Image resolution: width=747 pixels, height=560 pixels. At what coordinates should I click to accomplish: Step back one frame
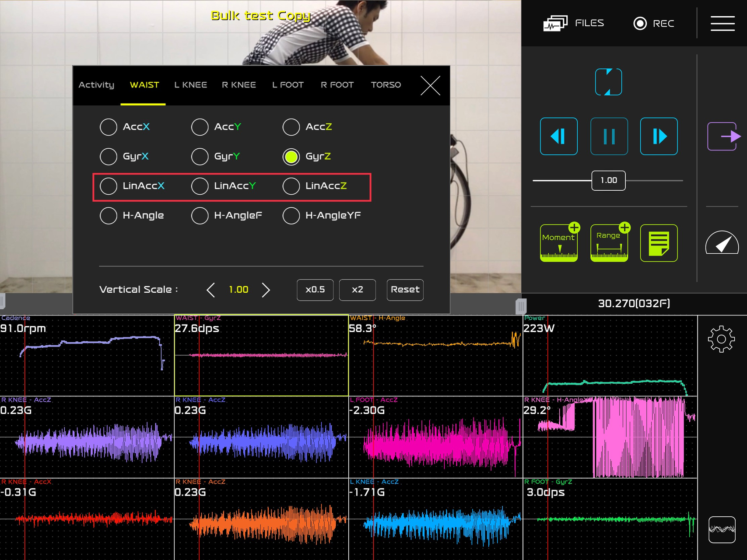(x=558, y=136)
